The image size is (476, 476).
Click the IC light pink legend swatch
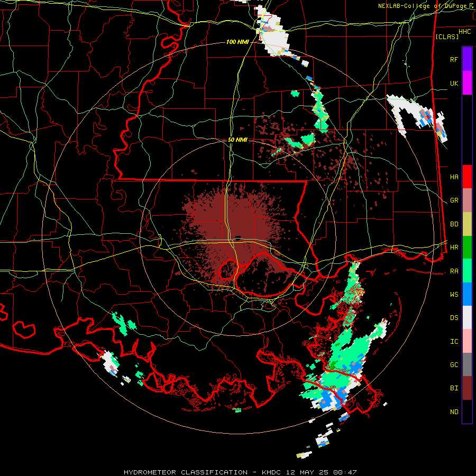click(467, 341)
